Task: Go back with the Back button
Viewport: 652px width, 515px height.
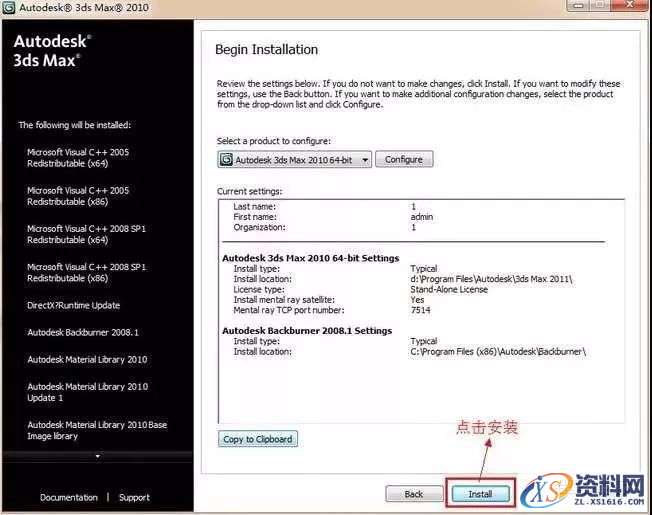Action: [414, 494]
